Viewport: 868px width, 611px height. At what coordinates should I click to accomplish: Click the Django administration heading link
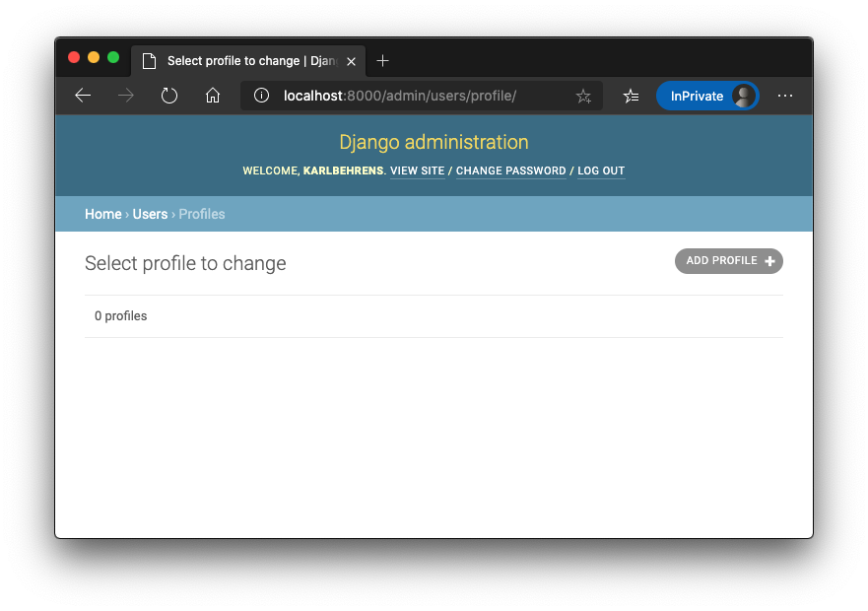click(x=434, y=142)
